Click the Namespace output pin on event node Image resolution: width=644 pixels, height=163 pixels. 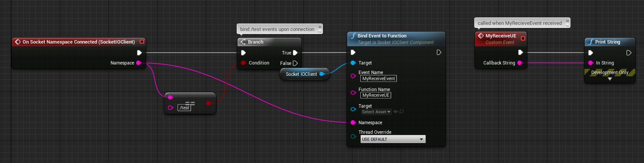[x=139, y=63]
